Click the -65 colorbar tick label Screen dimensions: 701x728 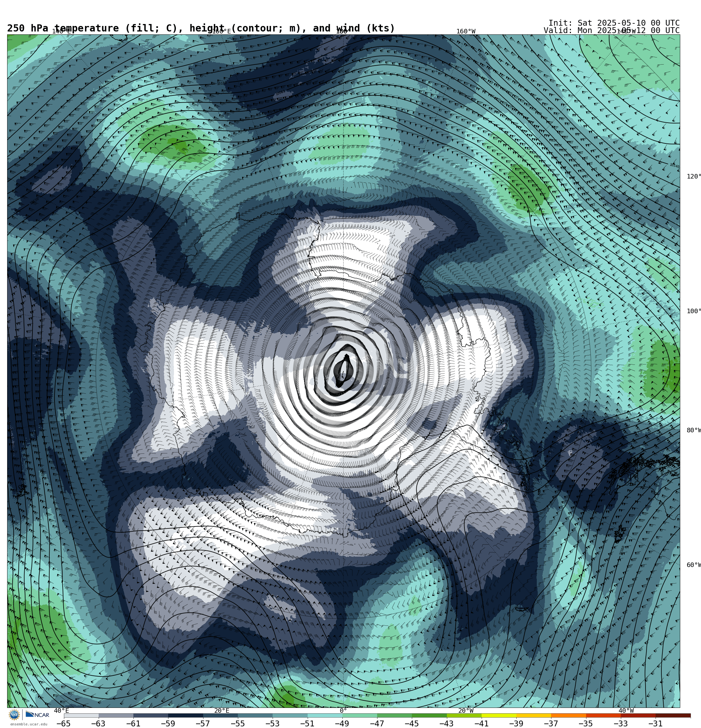(x=64, y=723)
